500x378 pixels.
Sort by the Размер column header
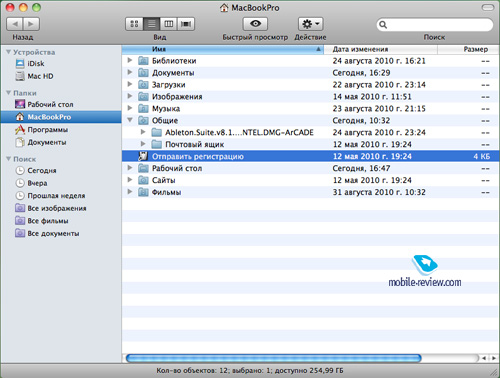(468, 49)
